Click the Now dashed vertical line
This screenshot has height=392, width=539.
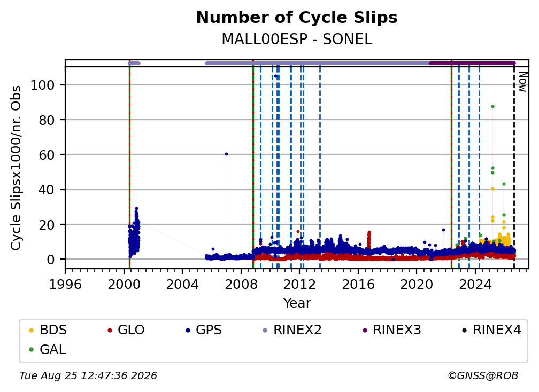514,168
